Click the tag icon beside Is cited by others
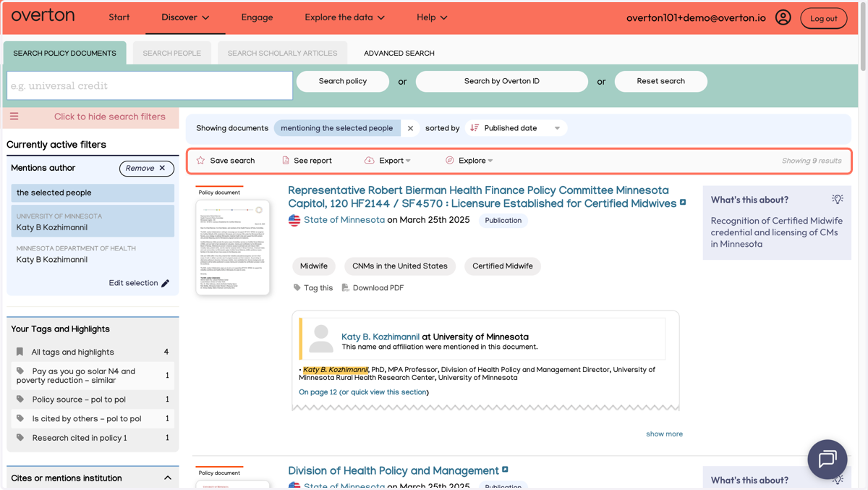Screen dimensions: 868x490 point(20,418)
